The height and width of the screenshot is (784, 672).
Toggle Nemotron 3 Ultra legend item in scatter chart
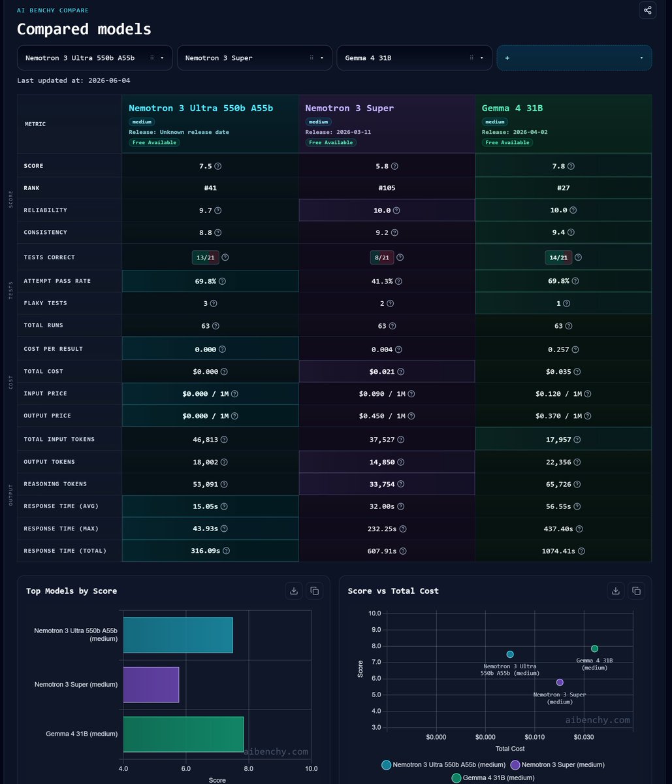443,764
